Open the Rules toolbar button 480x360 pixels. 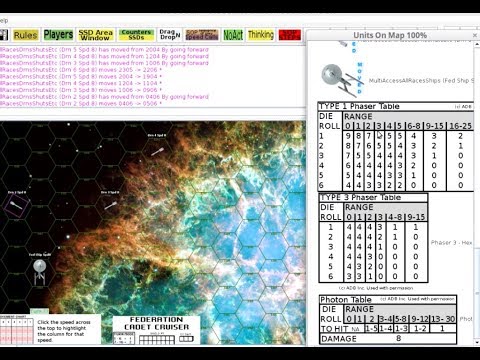coord(26,35)
